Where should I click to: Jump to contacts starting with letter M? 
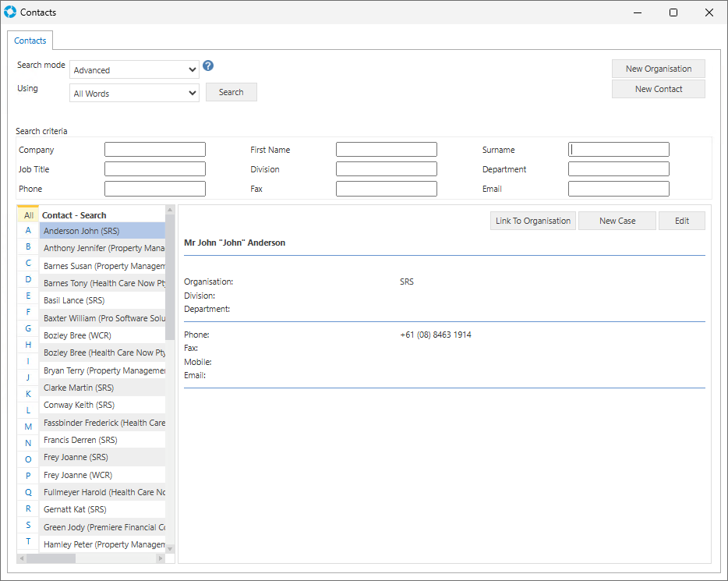pos(28,427)
